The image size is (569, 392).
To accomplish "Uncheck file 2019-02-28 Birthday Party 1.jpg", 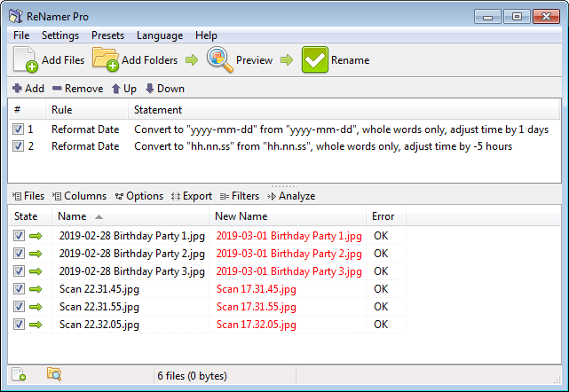I will [x=19, y=236].
